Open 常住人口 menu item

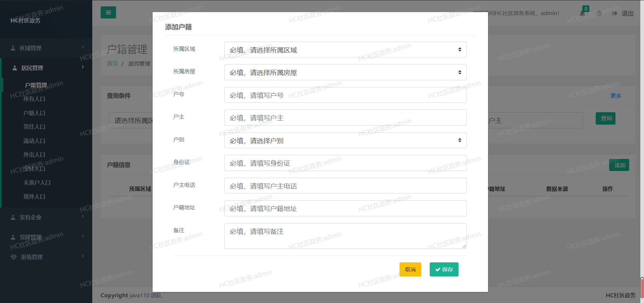click(34, 127)
